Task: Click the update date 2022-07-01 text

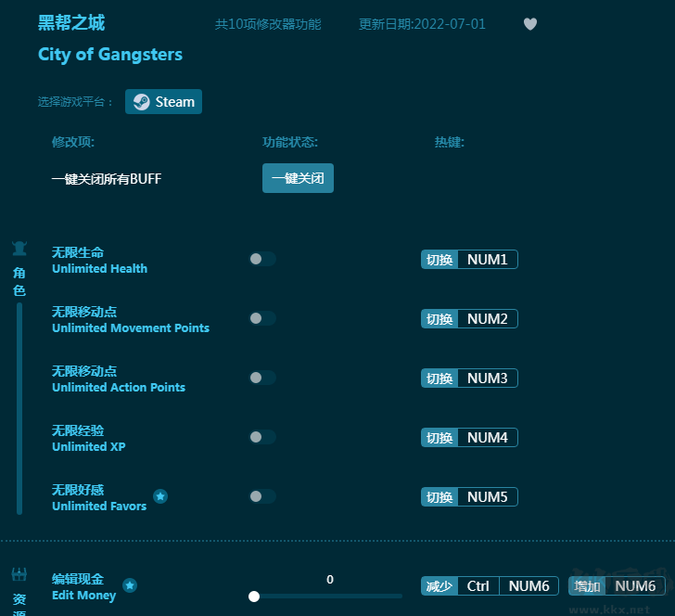Action: (x=422, y=24)
